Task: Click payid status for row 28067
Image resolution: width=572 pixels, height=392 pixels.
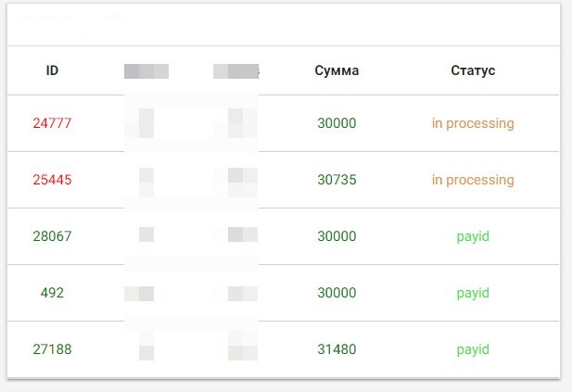Action: (473, 236)
